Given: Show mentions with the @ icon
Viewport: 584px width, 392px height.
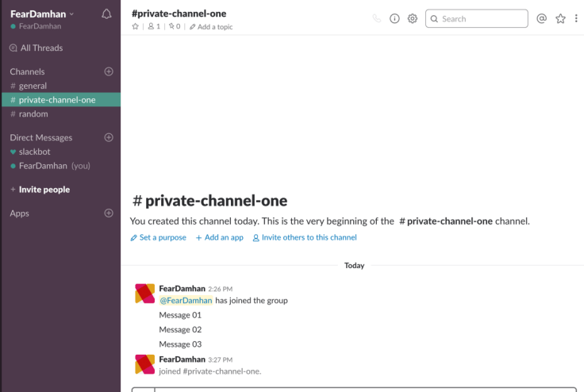Looking at the screenshot, I should point(542,19).
